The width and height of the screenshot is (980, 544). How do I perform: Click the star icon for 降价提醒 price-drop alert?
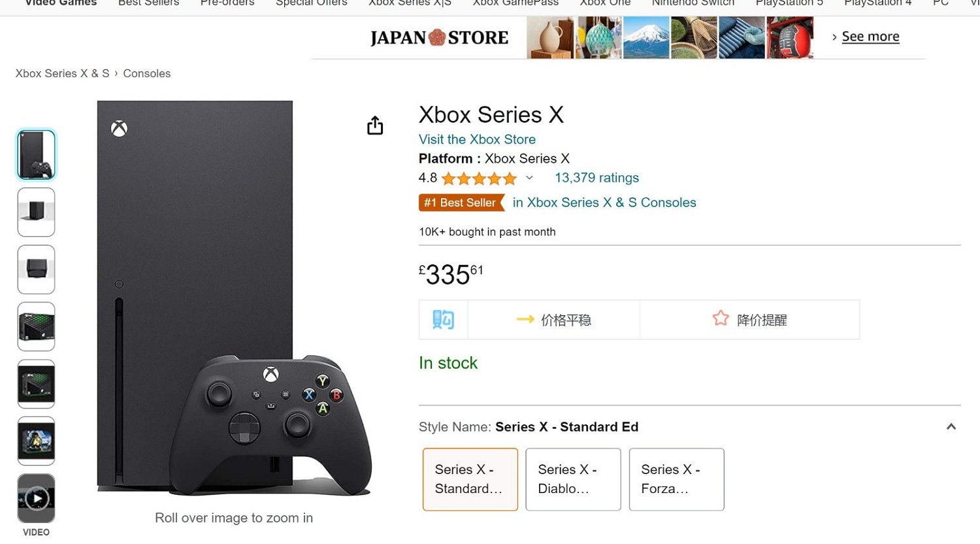(721, 318)
